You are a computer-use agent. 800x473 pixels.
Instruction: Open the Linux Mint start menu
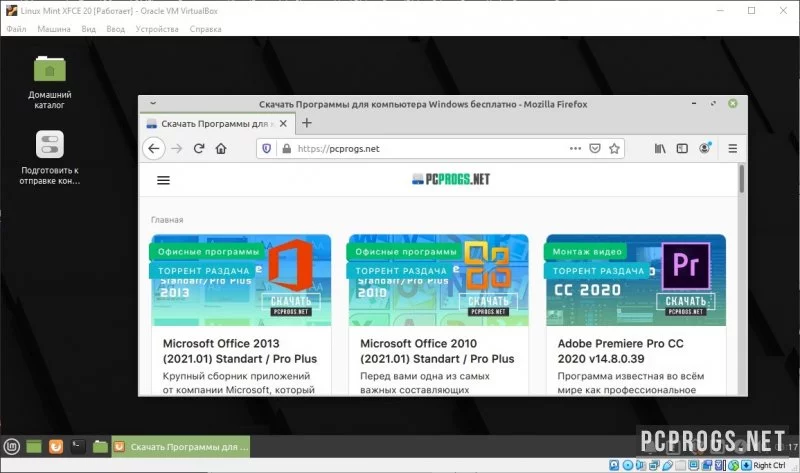(12, 447)
